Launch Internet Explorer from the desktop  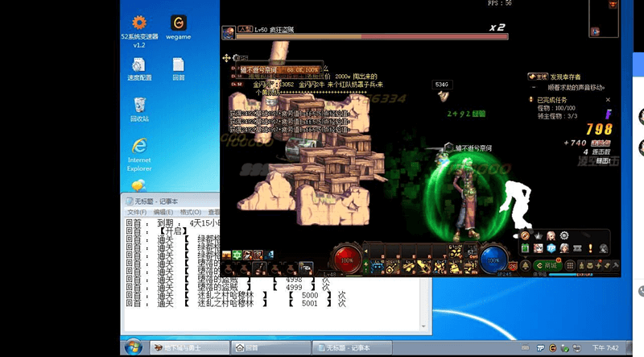[x=139, y=155]
